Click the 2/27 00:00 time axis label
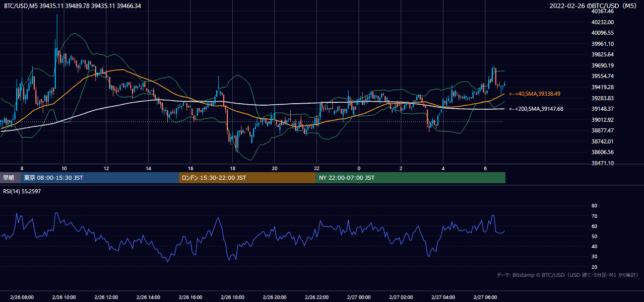Image resolution: width=644 pixels, height=302 pixels. coord(359,297)
